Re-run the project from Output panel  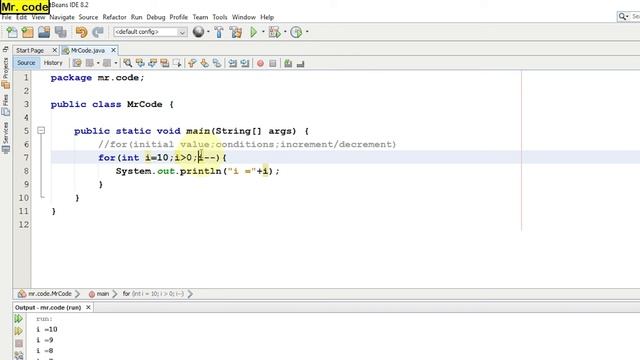tap(19, 319)
